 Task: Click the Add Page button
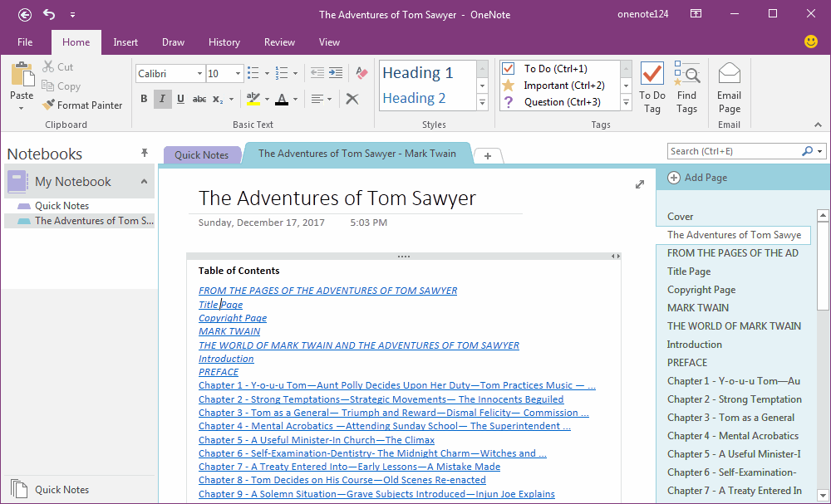point(697,178)
